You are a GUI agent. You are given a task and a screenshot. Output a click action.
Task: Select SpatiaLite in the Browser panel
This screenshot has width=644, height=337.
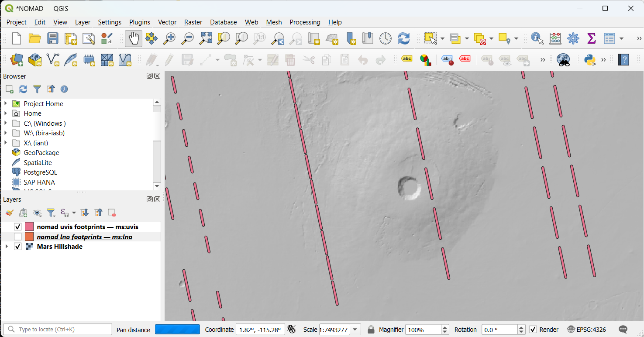38,162
